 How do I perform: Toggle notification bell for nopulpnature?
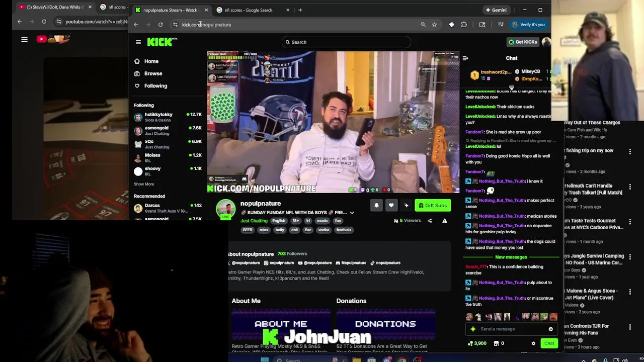click(376, 205)
